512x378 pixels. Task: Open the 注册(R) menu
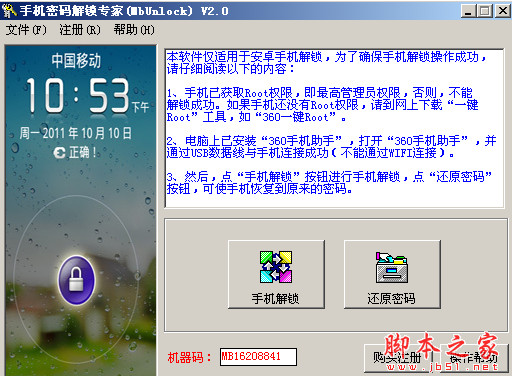(80, 30)
